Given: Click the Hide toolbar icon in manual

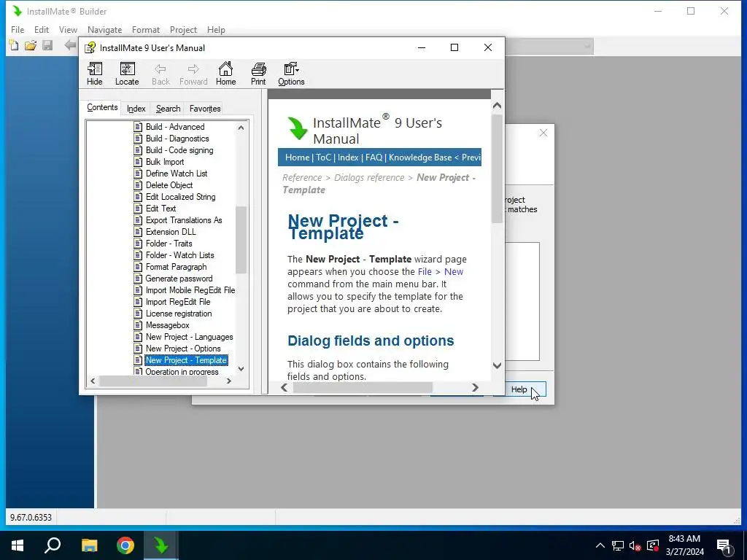Looking at the screenshot, I should click(x=94, y=74).
